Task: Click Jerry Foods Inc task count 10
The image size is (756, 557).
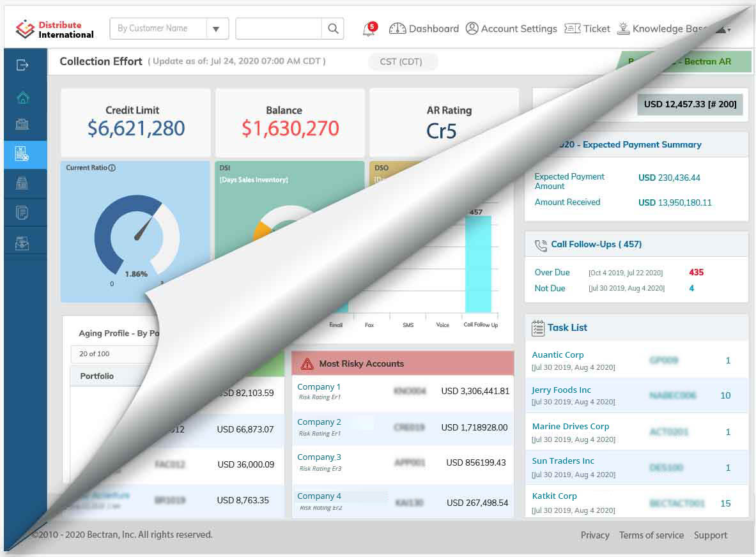Action: pyautogui.click(x=725, y=395)
